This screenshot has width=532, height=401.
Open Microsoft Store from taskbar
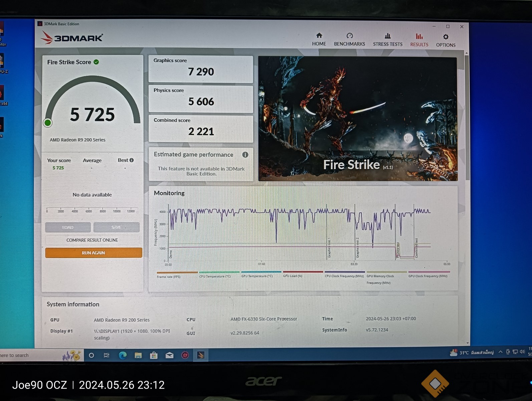154,355
